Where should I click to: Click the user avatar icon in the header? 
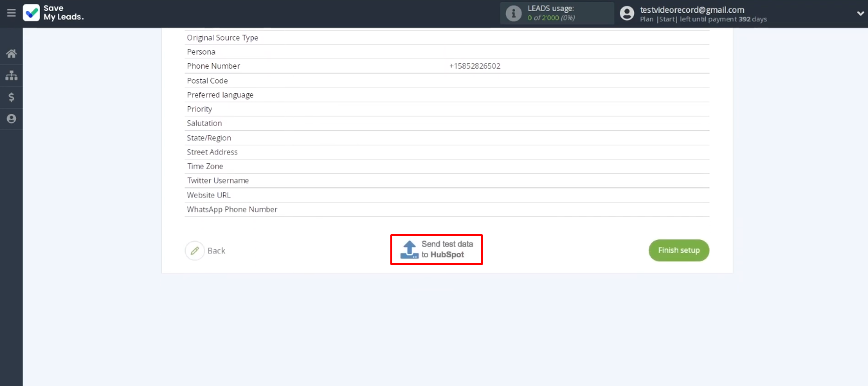627,13
